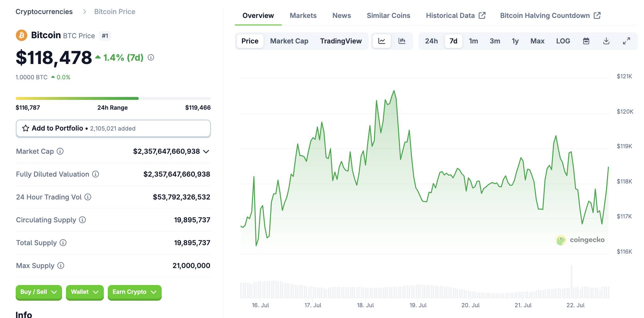Click the $119,466 24h high value
Screen dimensions: 644x318
tap(198, 108)
